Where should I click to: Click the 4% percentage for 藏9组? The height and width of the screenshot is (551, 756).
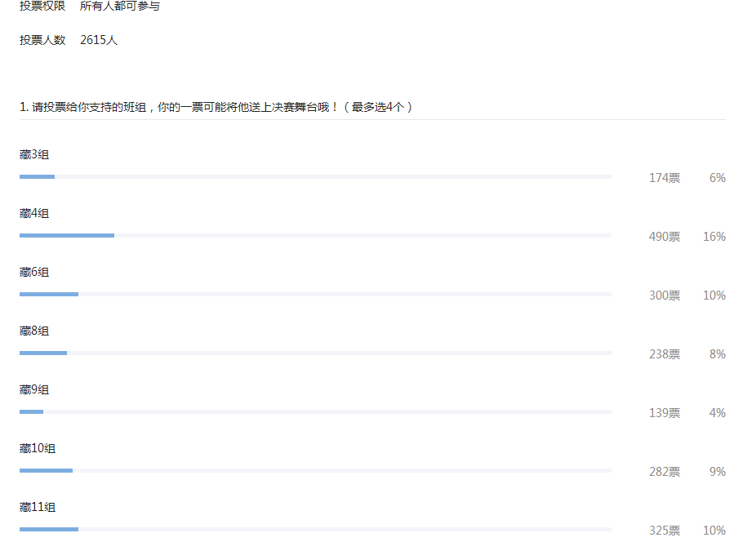pos(717,413)
